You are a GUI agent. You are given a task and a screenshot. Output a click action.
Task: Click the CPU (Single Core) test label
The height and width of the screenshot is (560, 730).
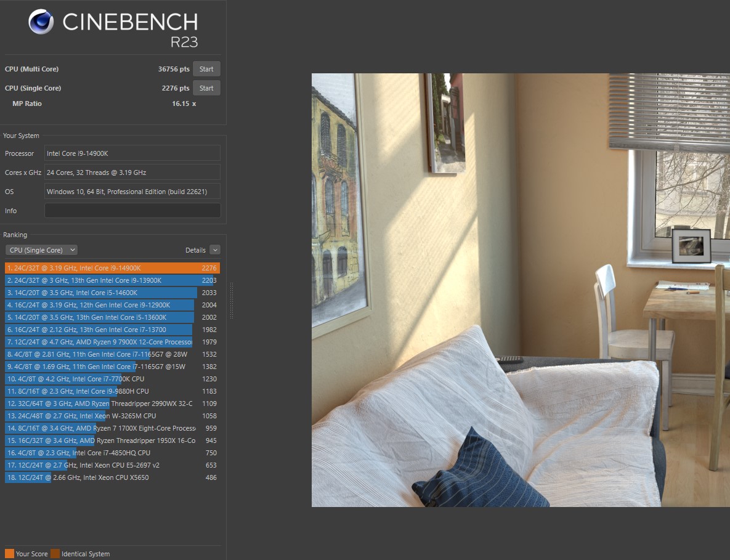coord(33,88)
